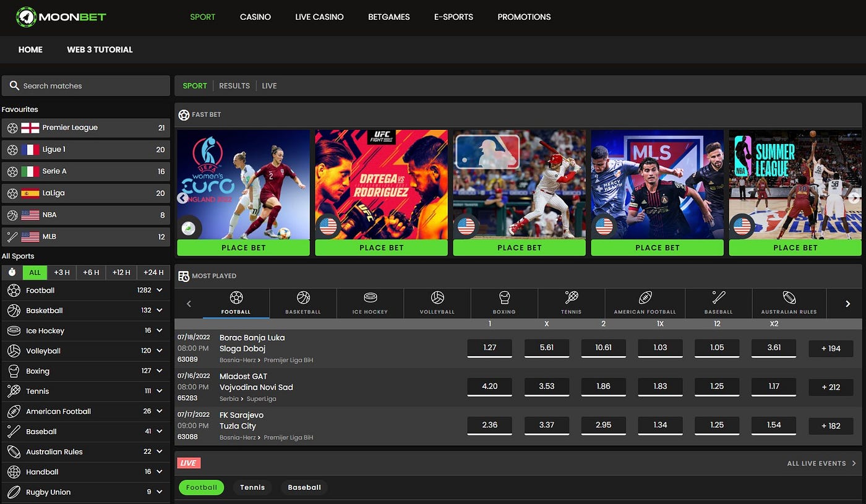Bet 3.53 draw for Mladost GAT match

pyautogui.click(x=546, y=387)
